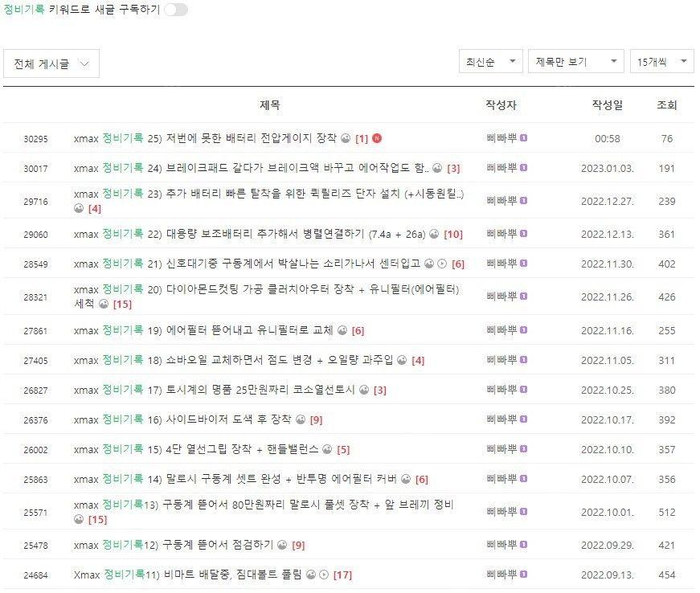Image resolution: width=700 pixels, height=593 pixels.
Task: Expand the 15개씩 page size dropdown
Action: click(661, 62)
